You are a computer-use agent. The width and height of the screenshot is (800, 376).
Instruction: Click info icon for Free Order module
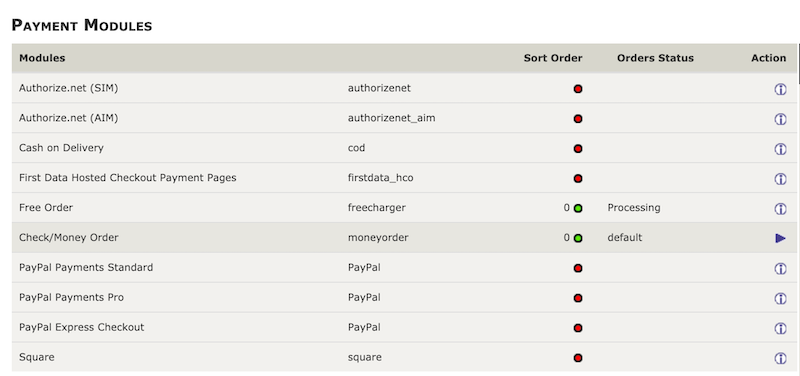click(x=780, y=209)
